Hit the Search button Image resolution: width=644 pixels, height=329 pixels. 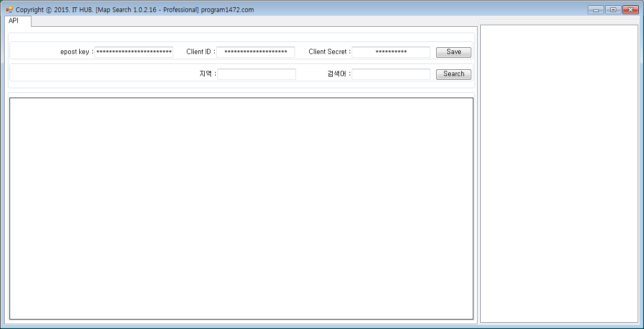[x=453, y=74]
